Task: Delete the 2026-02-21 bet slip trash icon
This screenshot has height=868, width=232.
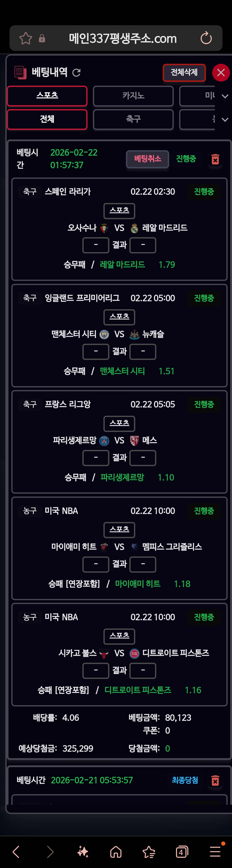Action: (215, 780)
